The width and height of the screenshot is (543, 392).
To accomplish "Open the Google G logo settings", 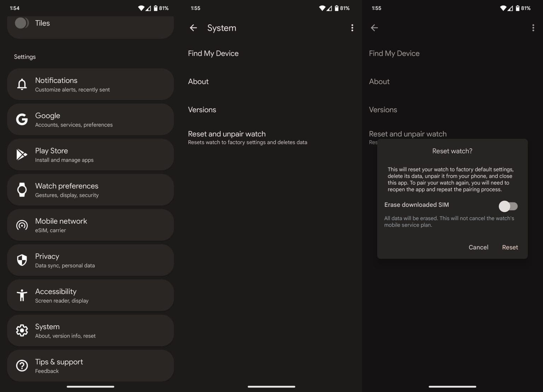I will 22,119.
